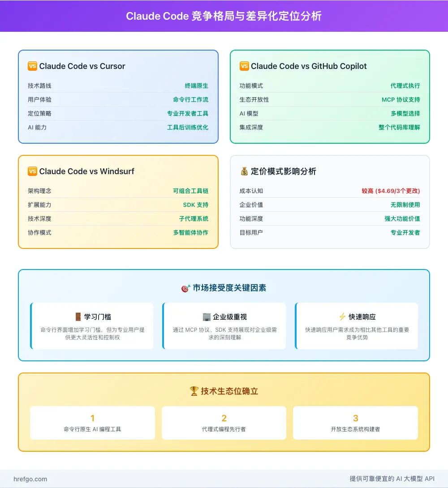
Task: Click the description starting with 快速响应用户需求
Action: pyautogui.click(x=357, y=334)
